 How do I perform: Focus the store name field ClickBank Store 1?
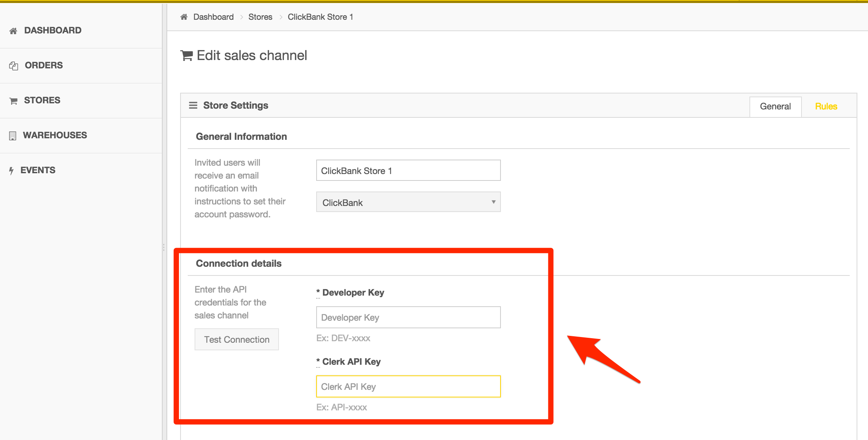409,170
